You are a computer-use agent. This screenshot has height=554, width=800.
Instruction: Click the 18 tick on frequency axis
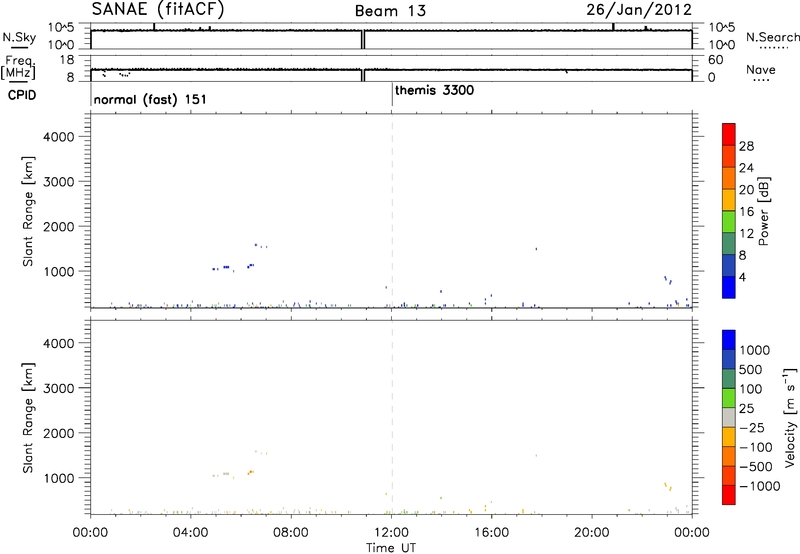[x=67, y=60]
